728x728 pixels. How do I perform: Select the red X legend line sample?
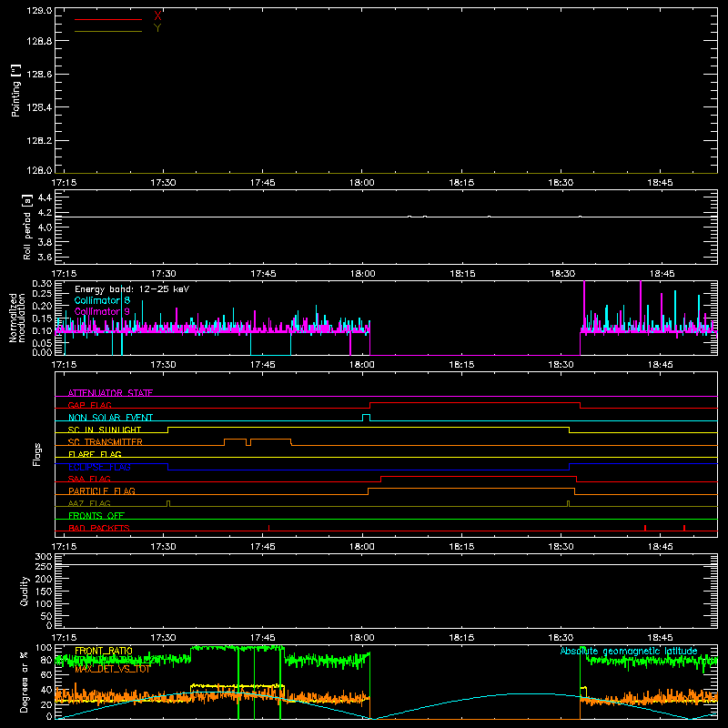[108, 19]
